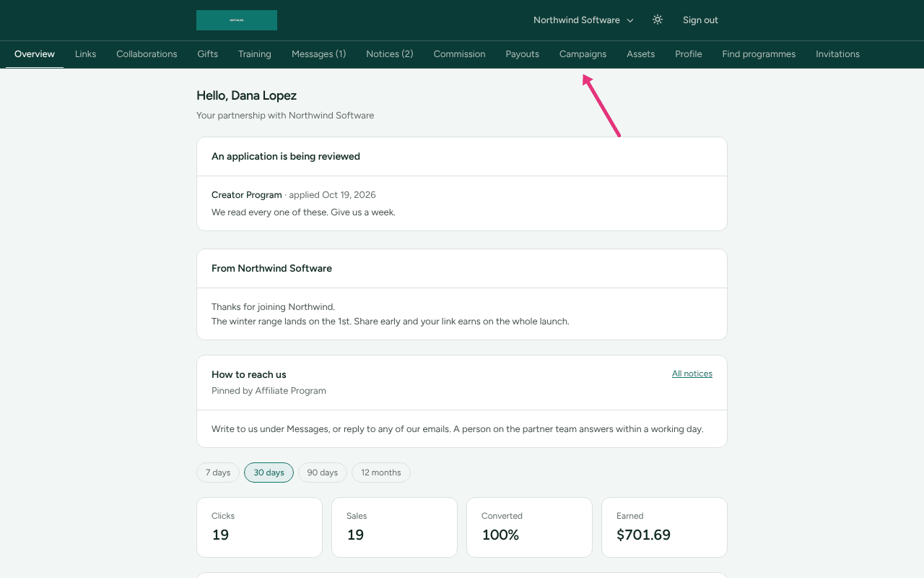Go to the Profile tab
Screen dimensions: 924x578
coord(689,54)
